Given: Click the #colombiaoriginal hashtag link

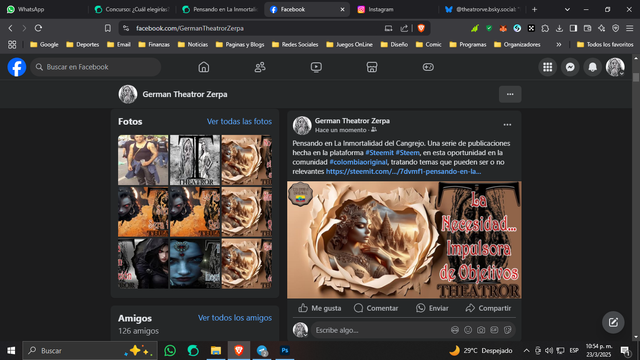Looking at the screenshot, I should point(358,162).
